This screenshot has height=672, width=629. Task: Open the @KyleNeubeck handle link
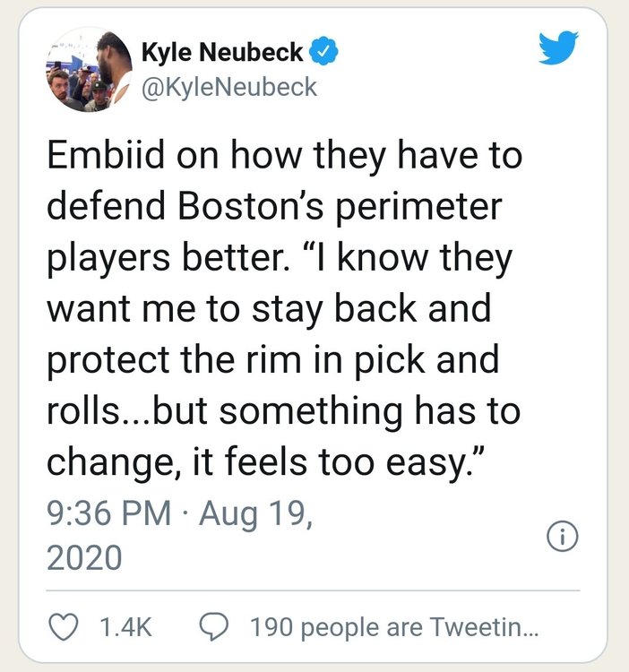[229, 86]
